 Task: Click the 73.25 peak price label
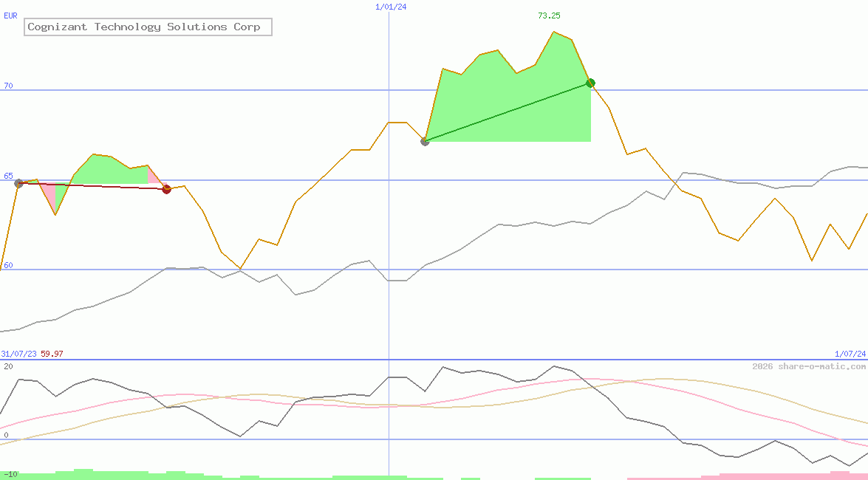[x=549, y=16]
